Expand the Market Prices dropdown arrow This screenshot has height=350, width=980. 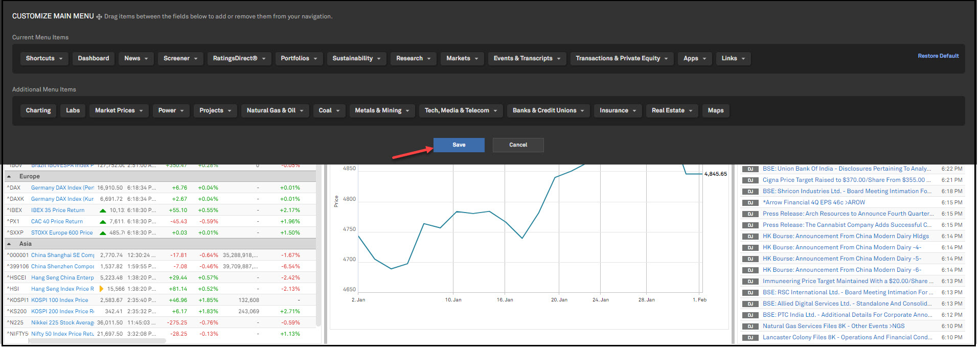tap(141, 111)
